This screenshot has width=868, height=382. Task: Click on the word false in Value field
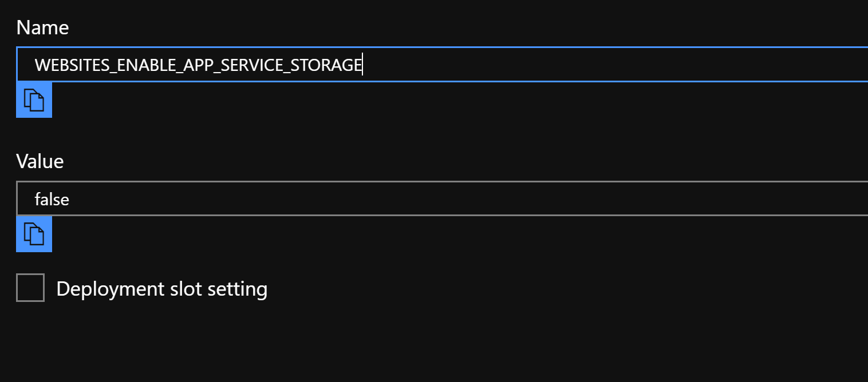pyautogui.click(x=52, y=199)
